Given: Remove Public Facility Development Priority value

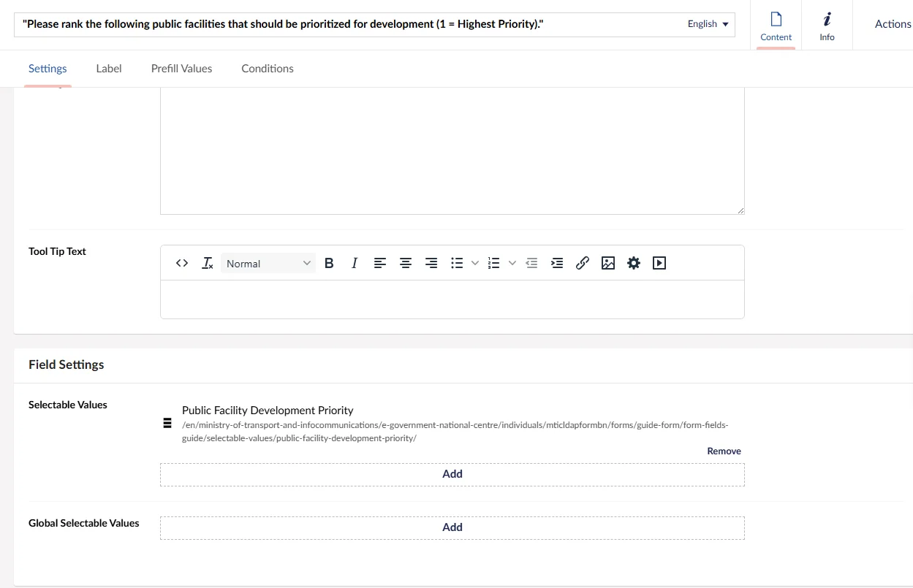Looking at the screenshot, I should click(724, 451).
